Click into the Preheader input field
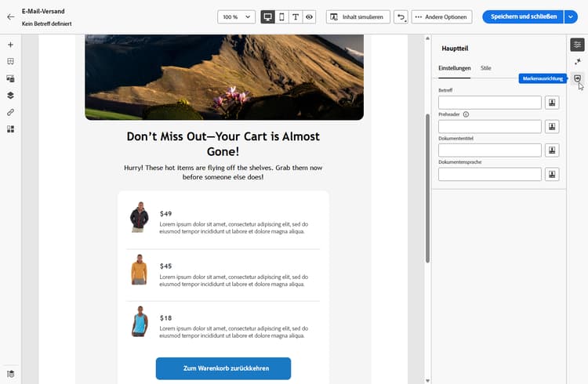 490,127
